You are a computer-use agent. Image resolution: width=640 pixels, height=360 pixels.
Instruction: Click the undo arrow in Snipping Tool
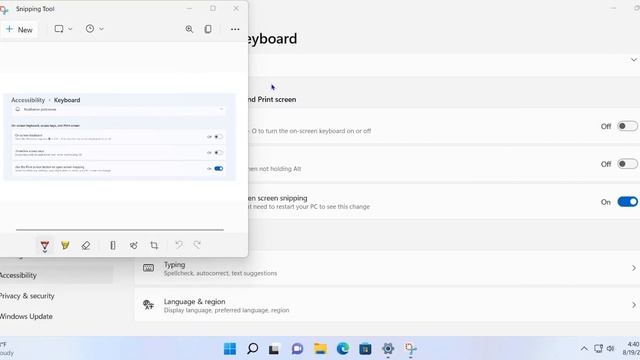click(x=179, y=245)
